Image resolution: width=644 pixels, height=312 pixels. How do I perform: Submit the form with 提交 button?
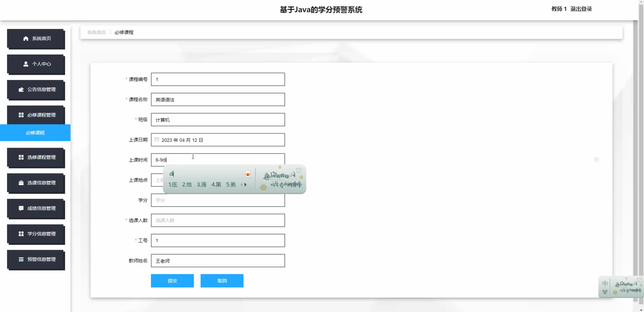172,281
